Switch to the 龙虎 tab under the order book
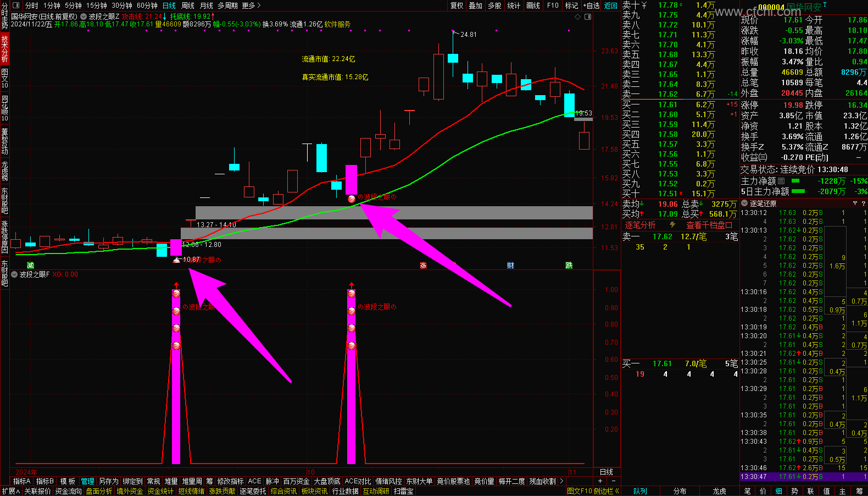The image size is (868, 496). tap(719, 491)
